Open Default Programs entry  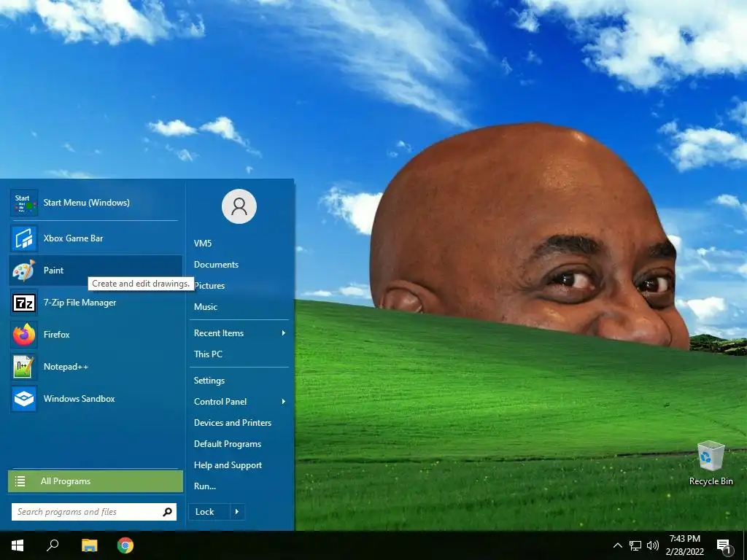(x=228, y=444)
